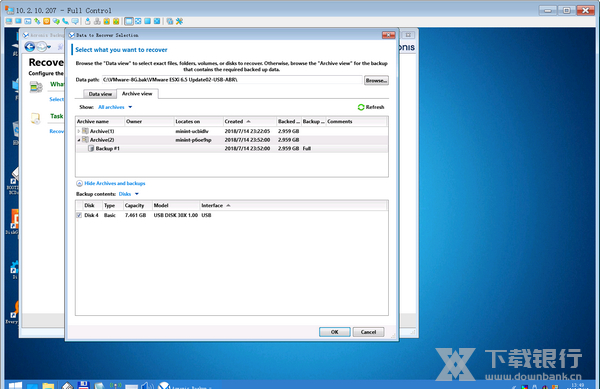Click the Owner column header

click(x=149, y=121)
